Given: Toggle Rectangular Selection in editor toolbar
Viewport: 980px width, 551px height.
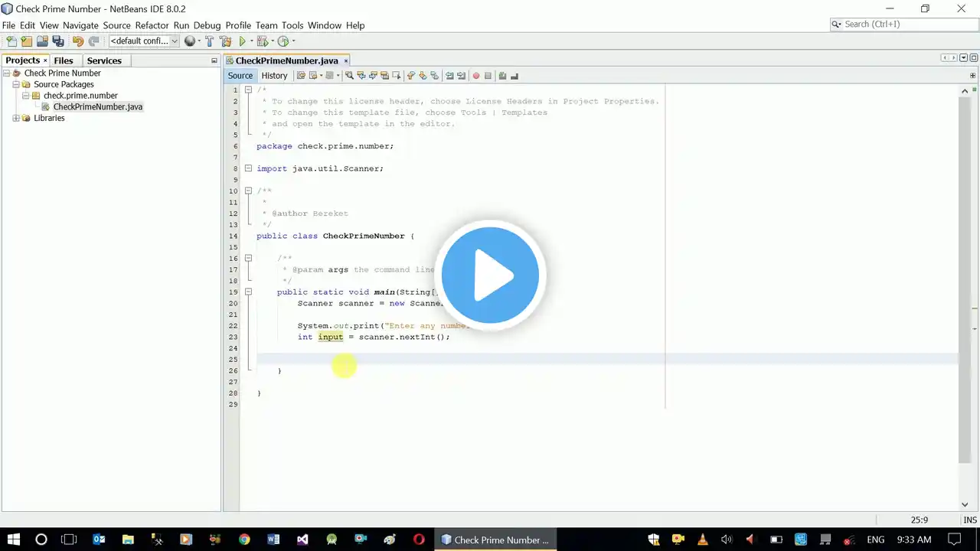Looking at the screenshot, I should coord(398,76).
